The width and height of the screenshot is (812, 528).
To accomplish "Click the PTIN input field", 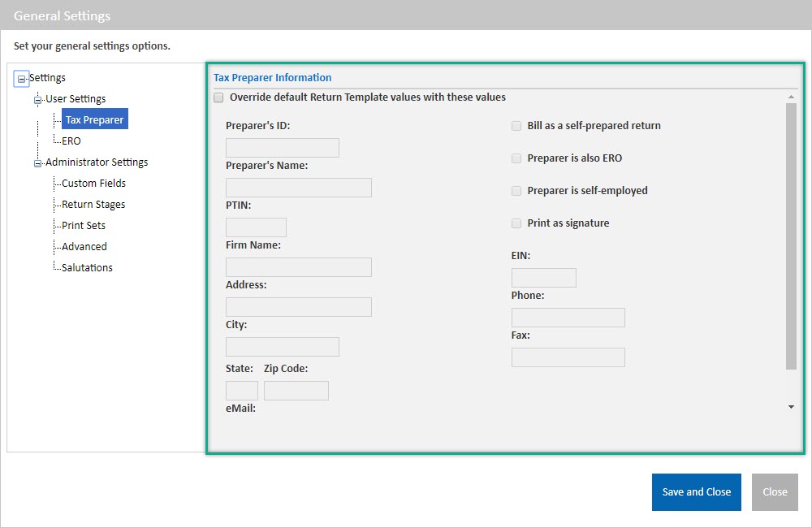I will [256, 227].
